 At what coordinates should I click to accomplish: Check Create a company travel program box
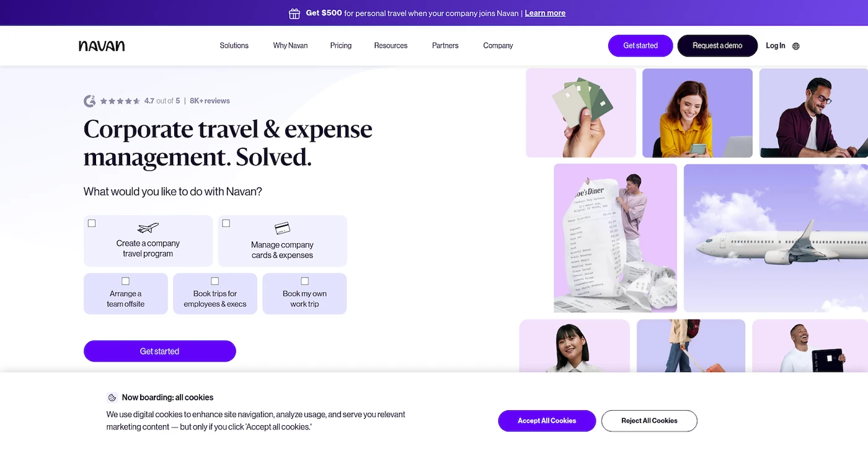(92, 223)
